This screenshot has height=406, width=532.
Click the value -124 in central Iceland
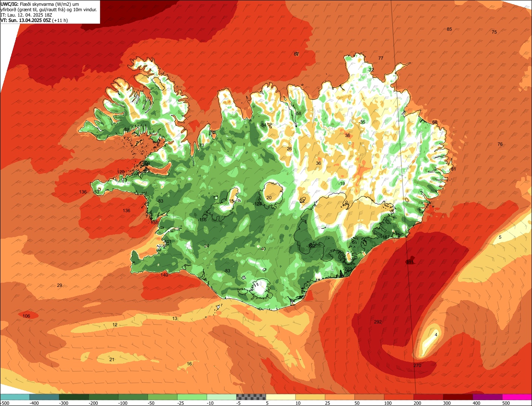(x=258, y=204)
